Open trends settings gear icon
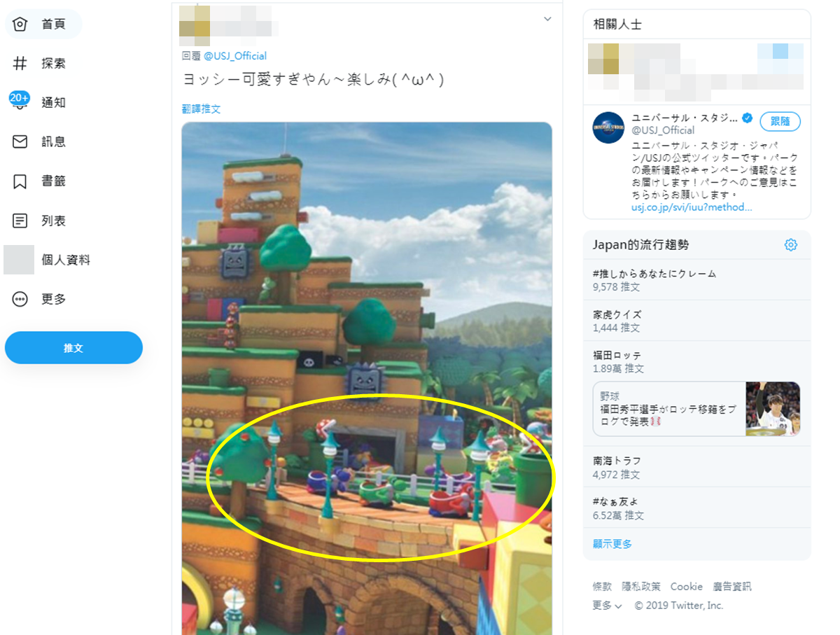 click(x=791, y=245)
